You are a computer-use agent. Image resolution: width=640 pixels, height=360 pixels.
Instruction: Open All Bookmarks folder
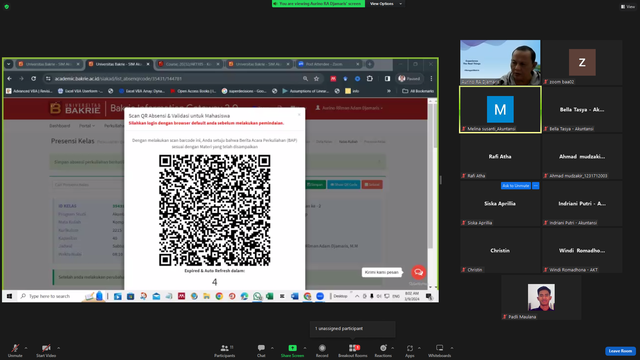pos(418,91)
